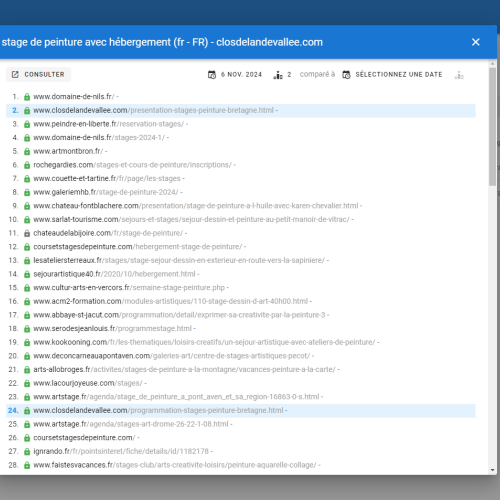
Task: Click padlock icon on row 14 sejourartistique40
Action: tap(27, 274)
